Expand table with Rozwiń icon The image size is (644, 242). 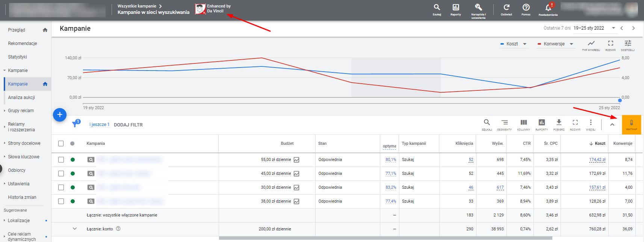[575, 125]
